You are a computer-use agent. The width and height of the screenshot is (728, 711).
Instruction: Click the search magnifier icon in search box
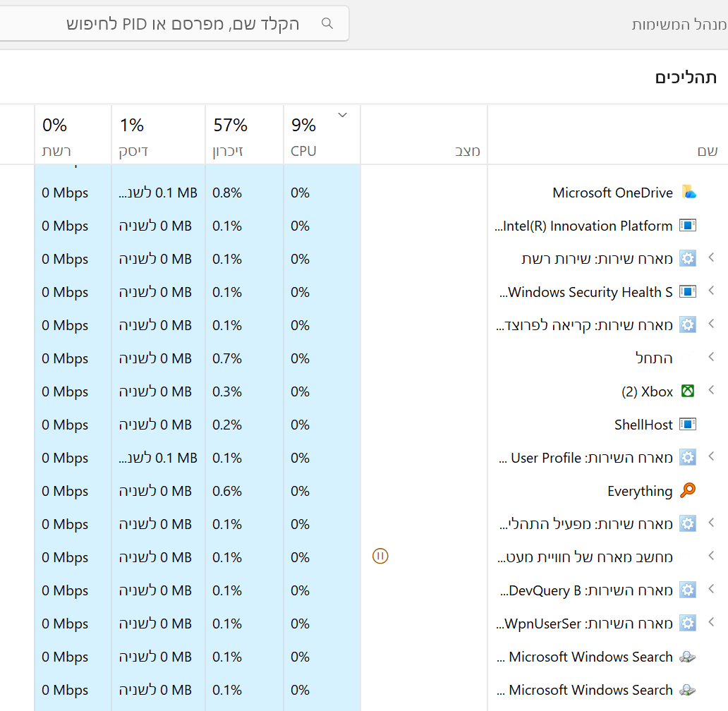click(x=327, y=23)
